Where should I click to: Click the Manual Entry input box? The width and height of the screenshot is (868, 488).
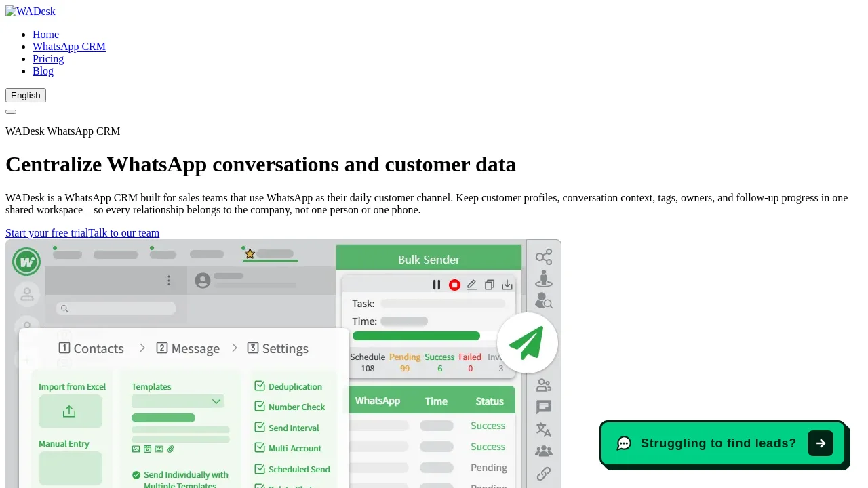tap(71, 468)
